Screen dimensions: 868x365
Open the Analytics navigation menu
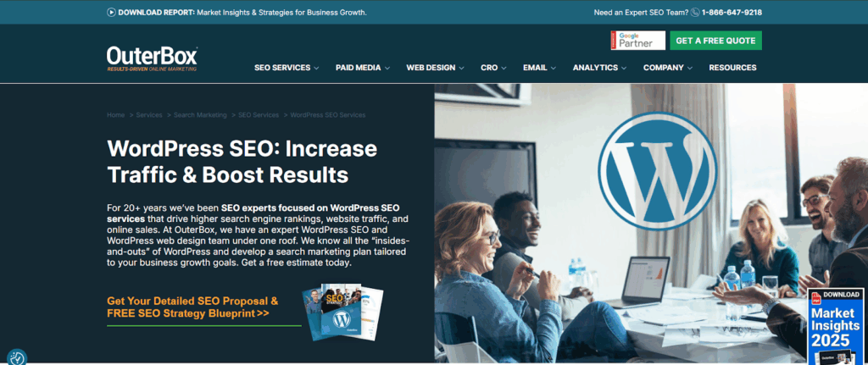click(599, 68)
